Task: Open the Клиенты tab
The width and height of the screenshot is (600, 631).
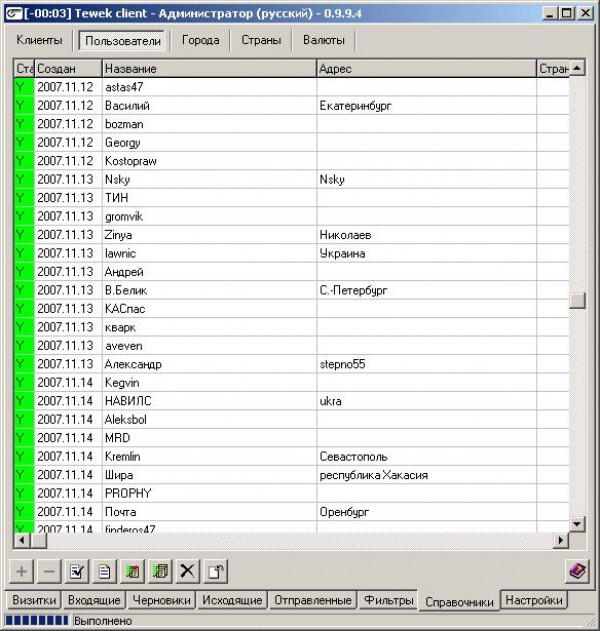Action: pyautogui.click(x=39, y=40)
